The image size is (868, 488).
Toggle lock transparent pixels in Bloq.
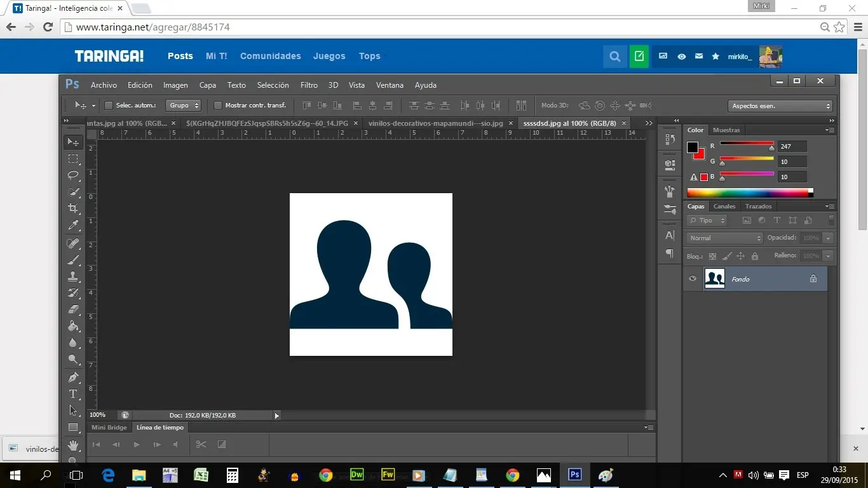tap(712, 256)
